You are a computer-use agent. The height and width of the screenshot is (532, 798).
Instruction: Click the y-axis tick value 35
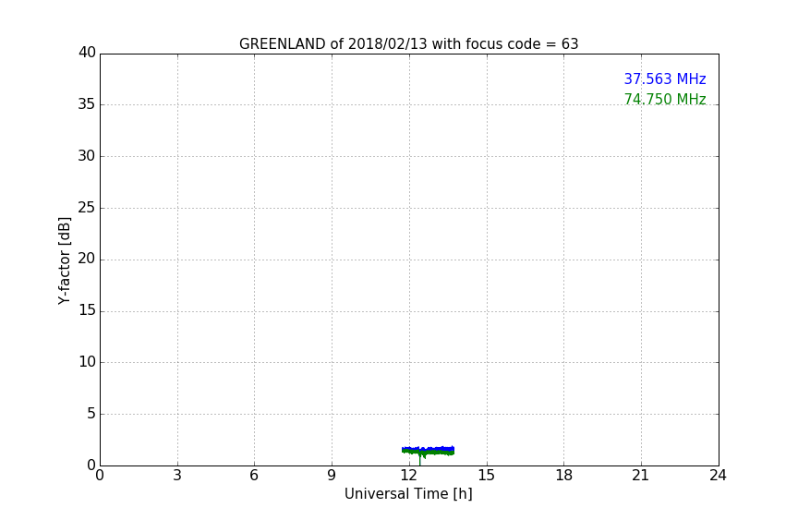(87, 103)
